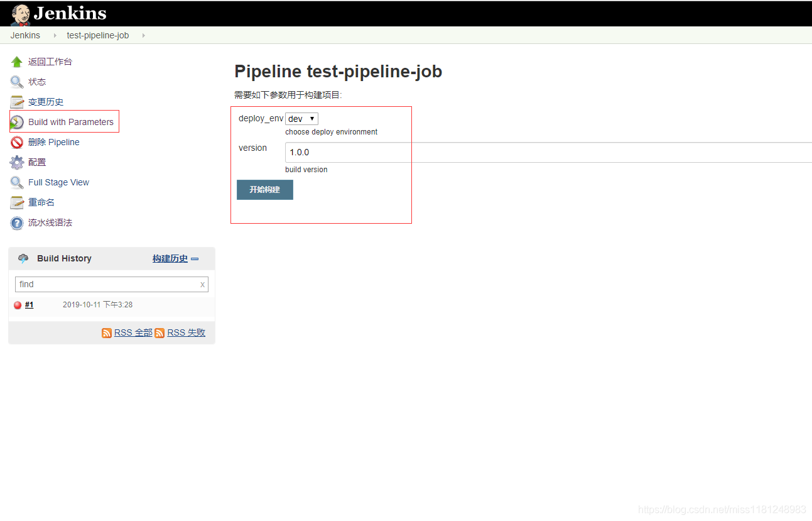Click the version parameter label
812x521 pixels.
252,148
